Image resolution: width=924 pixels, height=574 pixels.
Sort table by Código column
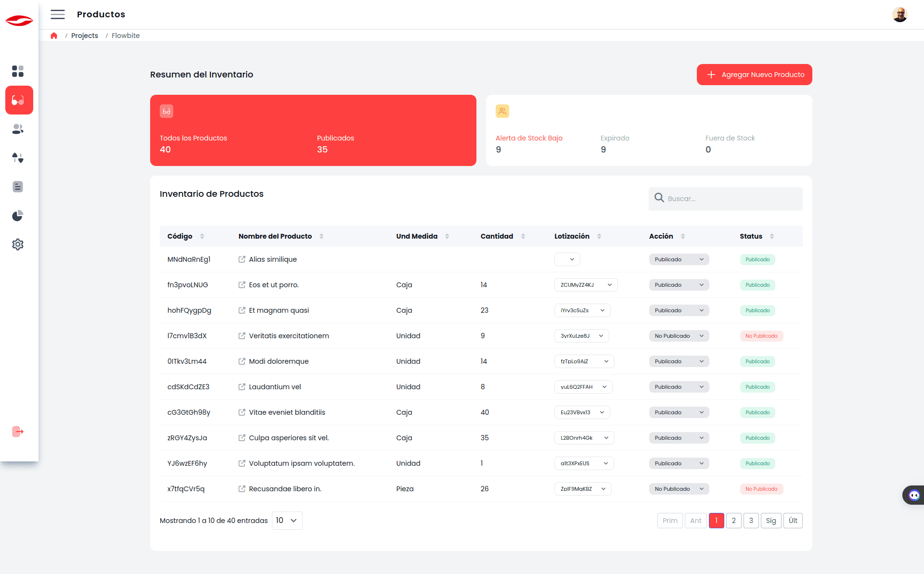pos(202,236)
